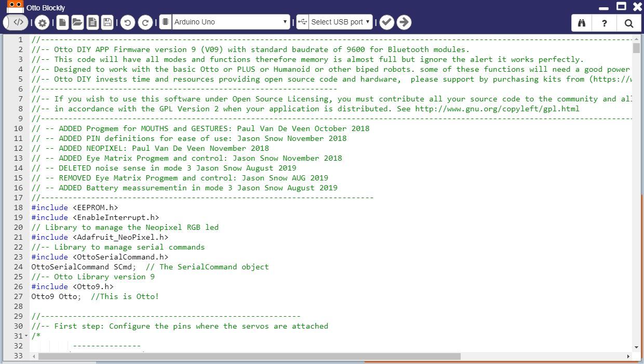Save project with floppy disk icon
Image resolution: width=644 pixels, height=364 pixels.
[108, 22]
